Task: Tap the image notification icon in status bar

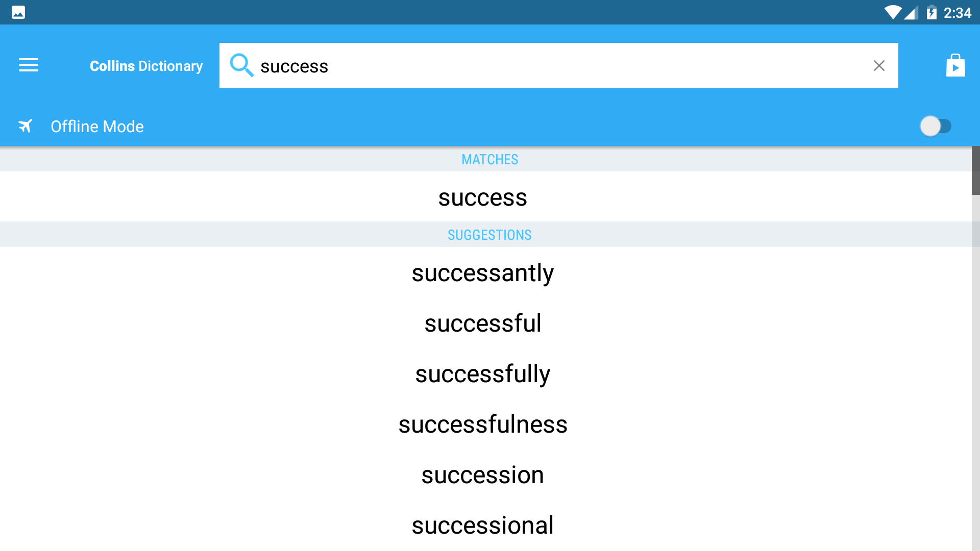Action: [18, 12]
